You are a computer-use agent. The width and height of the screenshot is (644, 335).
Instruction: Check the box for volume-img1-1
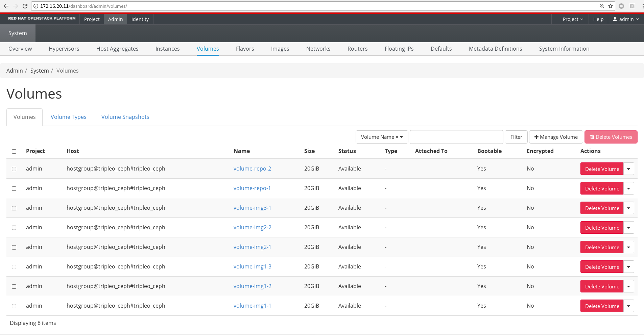click(x=14, y=306)
